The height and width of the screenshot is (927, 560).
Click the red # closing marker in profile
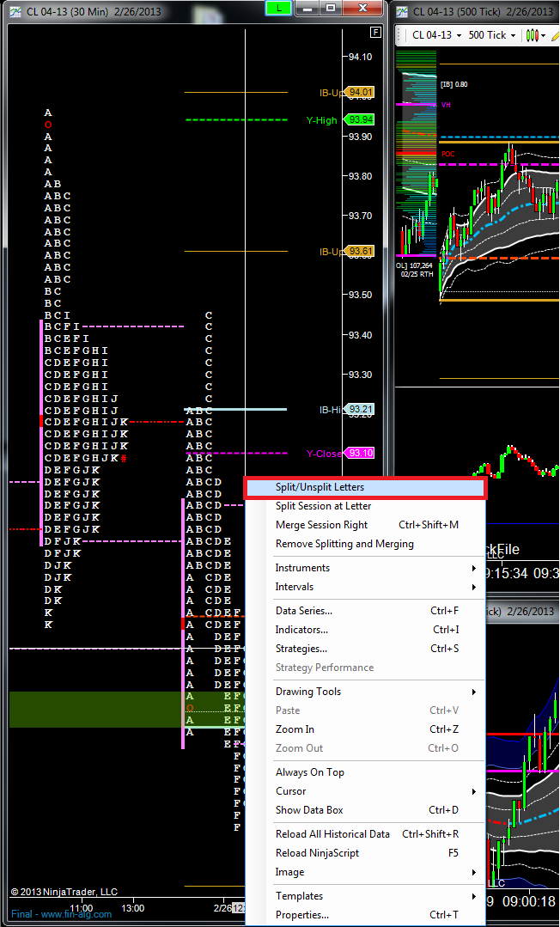pyautogui.click(x=124, y=458)
